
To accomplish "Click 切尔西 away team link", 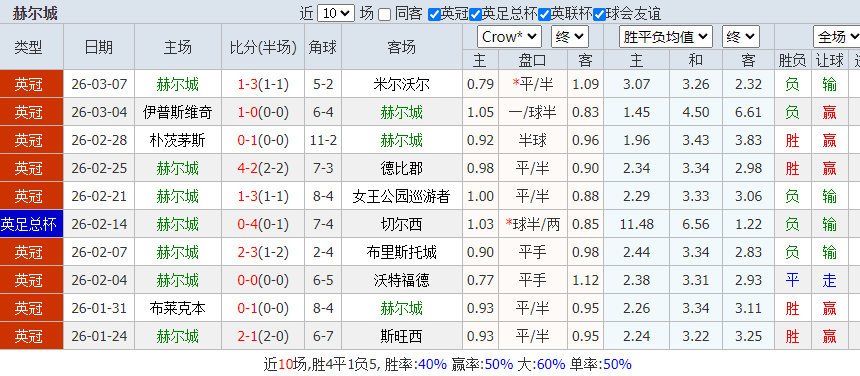I will (x=401, y=224).
